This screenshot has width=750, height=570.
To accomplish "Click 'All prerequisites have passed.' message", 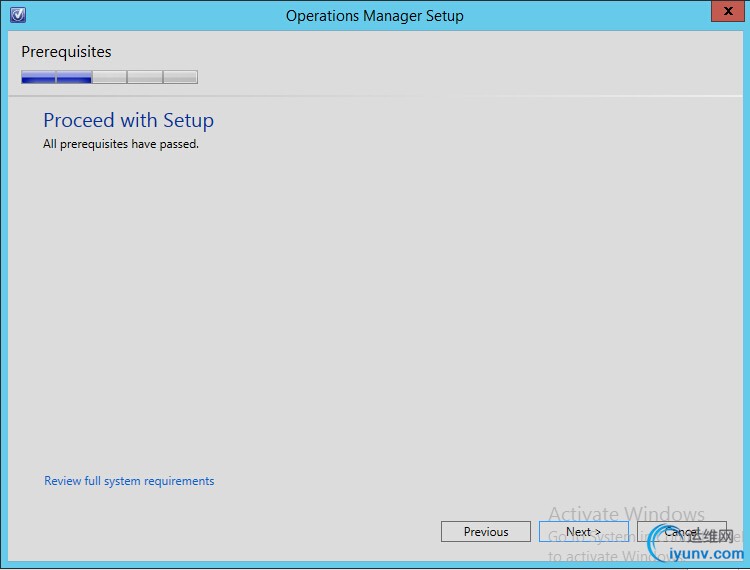I will coord(121,144).
